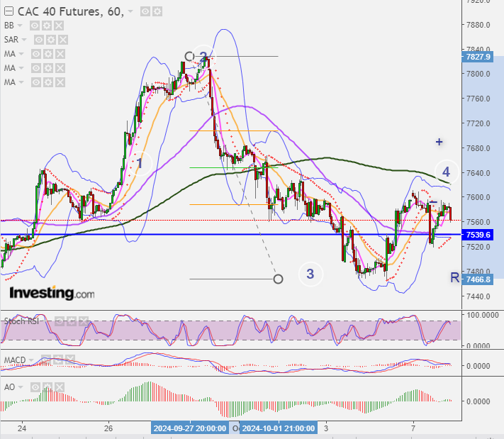The width and height of the screenshot is (504, 439).
Task: Click the BB indicator label
Action: tap(9, 26)
